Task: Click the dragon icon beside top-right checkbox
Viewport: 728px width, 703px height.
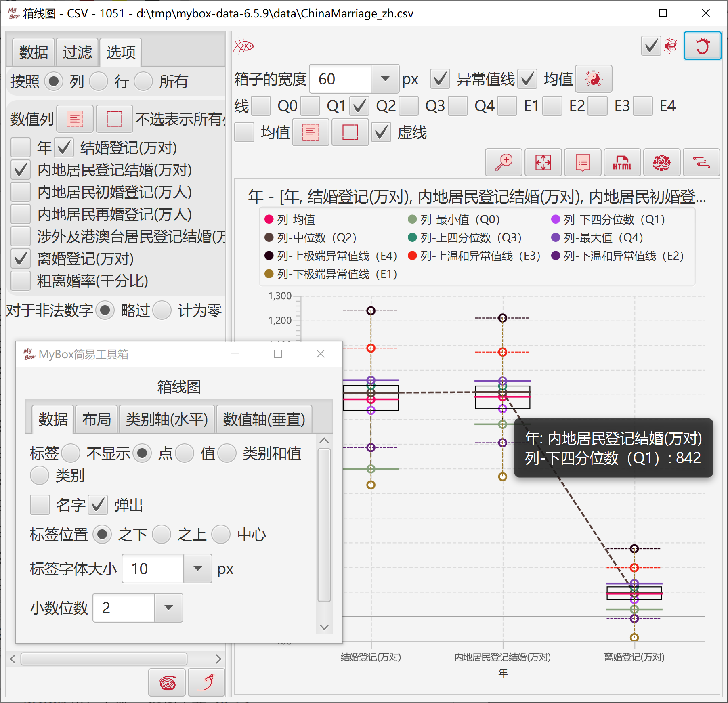Action: (x=671, y=46)
